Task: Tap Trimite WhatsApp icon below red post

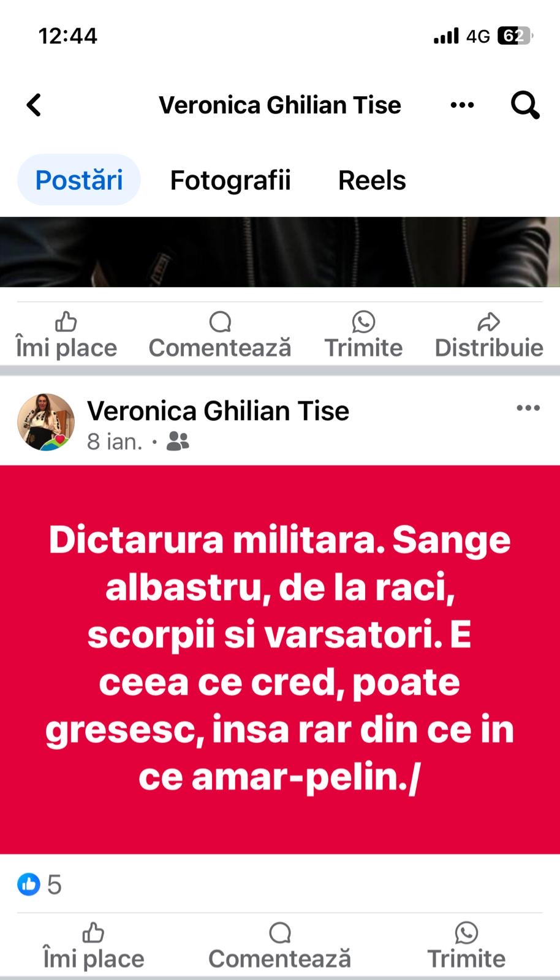Action: (x=466, y=946)
